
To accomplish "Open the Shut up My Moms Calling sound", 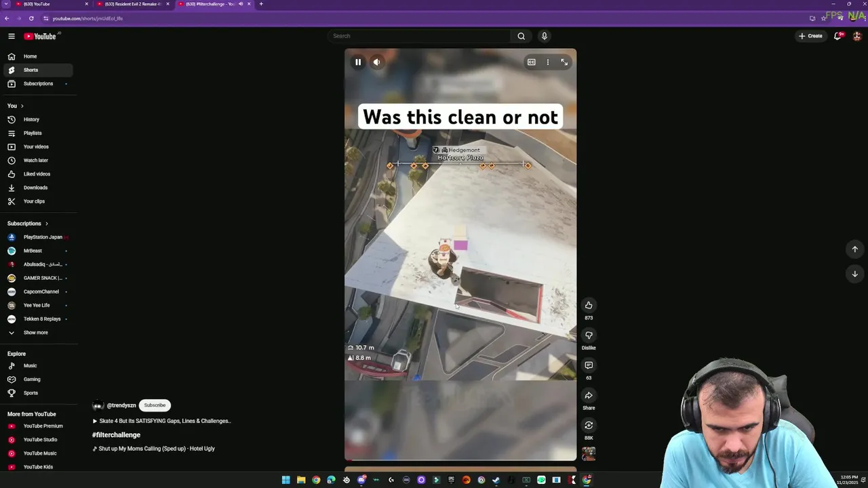I will (153, 449).
